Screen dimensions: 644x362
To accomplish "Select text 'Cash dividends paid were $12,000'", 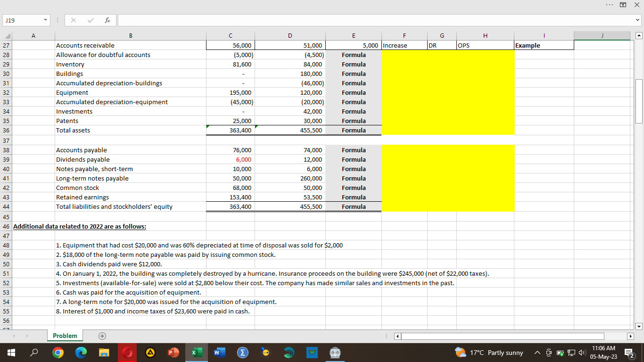I will (x=108, y=264).
